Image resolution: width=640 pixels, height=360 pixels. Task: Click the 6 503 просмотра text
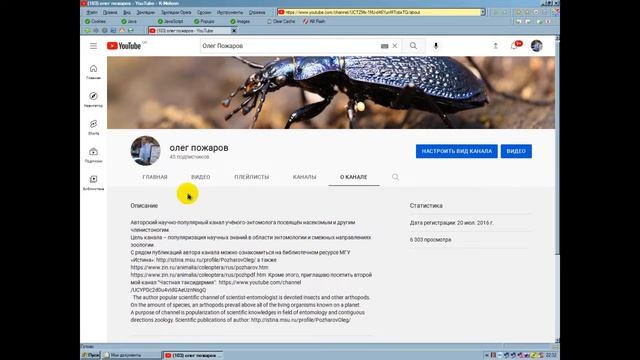click(x=431, y=240)
